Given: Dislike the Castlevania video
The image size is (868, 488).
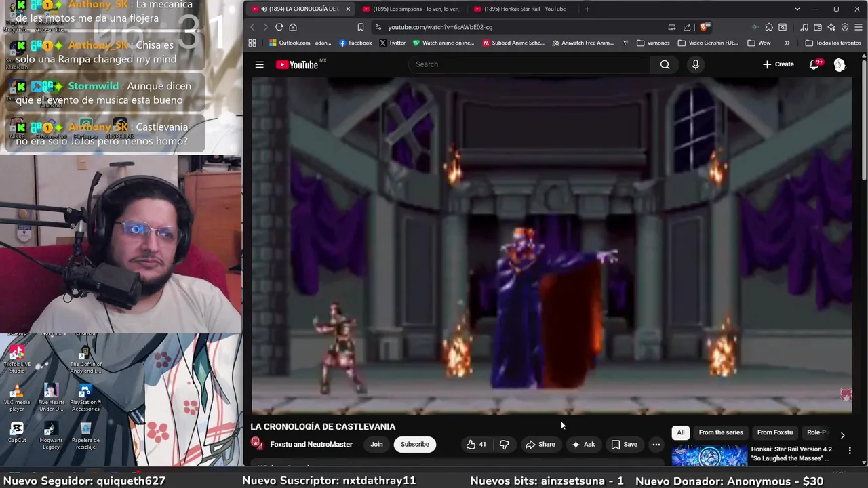Looking at the screenshot, I should (x=504, y=445).
